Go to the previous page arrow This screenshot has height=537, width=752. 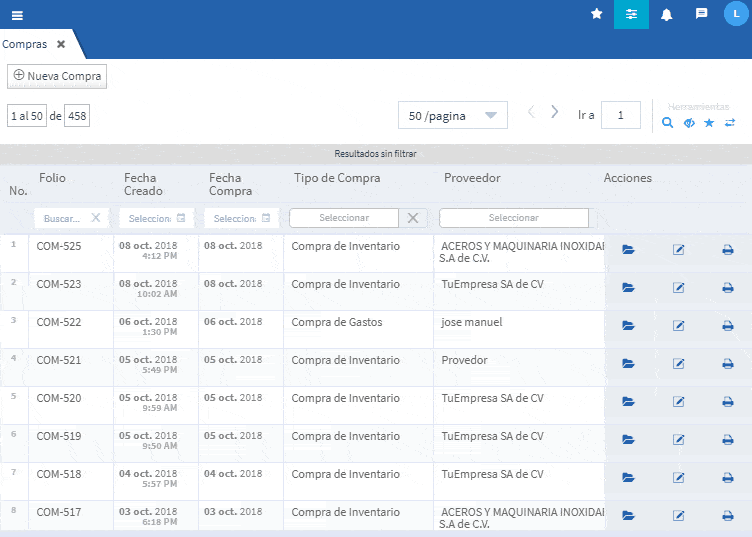531,112
